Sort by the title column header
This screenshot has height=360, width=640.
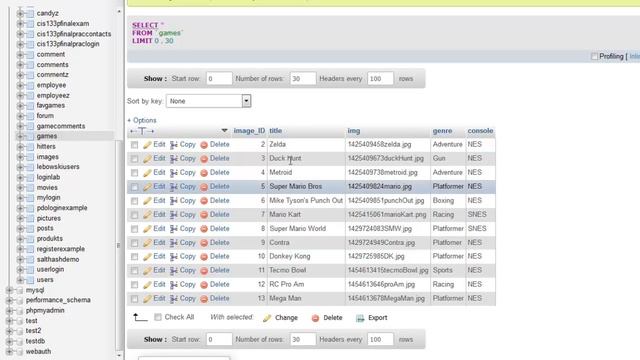[x=276, y=131]
